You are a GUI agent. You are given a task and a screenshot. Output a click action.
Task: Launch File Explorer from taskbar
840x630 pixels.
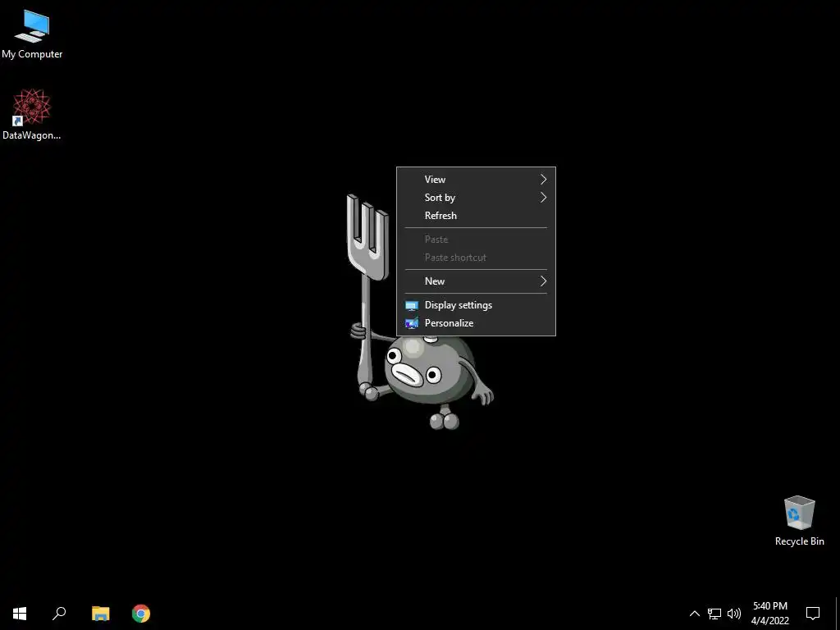click(100, 614)
